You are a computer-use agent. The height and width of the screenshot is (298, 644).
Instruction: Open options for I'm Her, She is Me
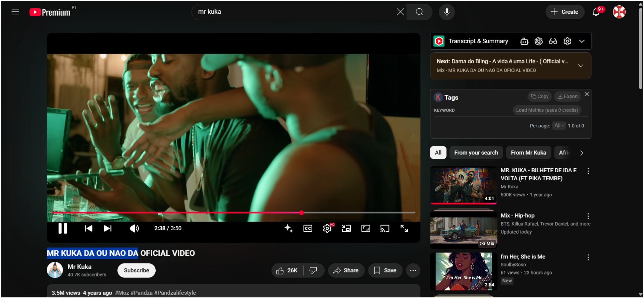(588, 257)
